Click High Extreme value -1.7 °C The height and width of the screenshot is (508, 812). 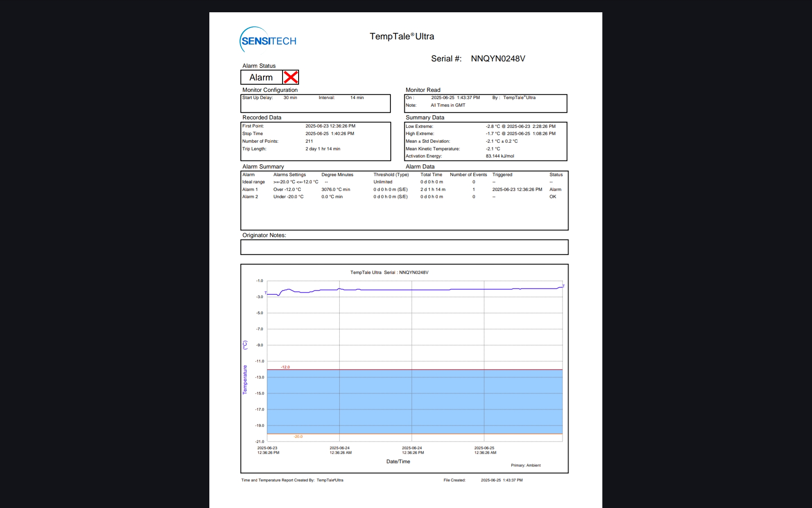click(493, 134)
